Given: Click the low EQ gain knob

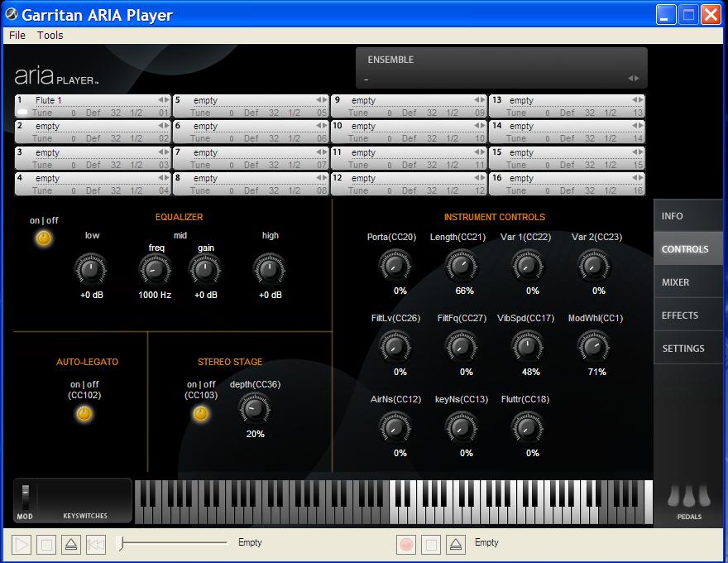Looking at the screenshot, I should coord(91,269).
